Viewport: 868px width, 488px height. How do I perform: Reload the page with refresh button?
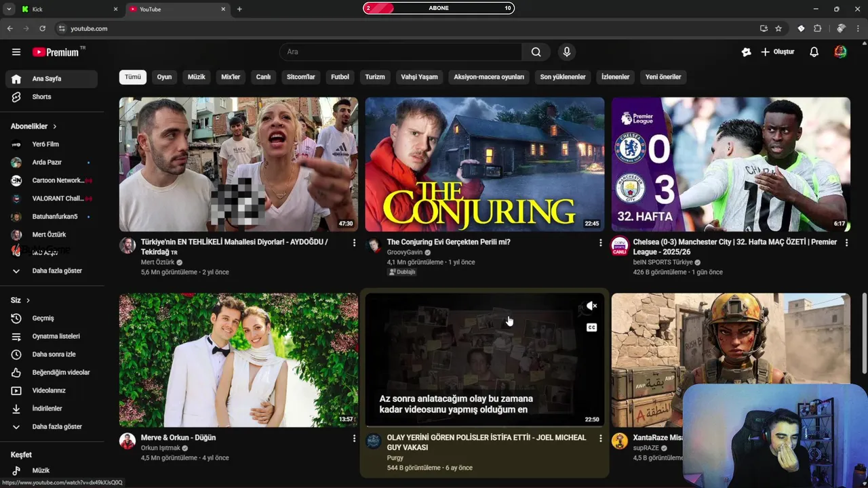coord(42,28)
